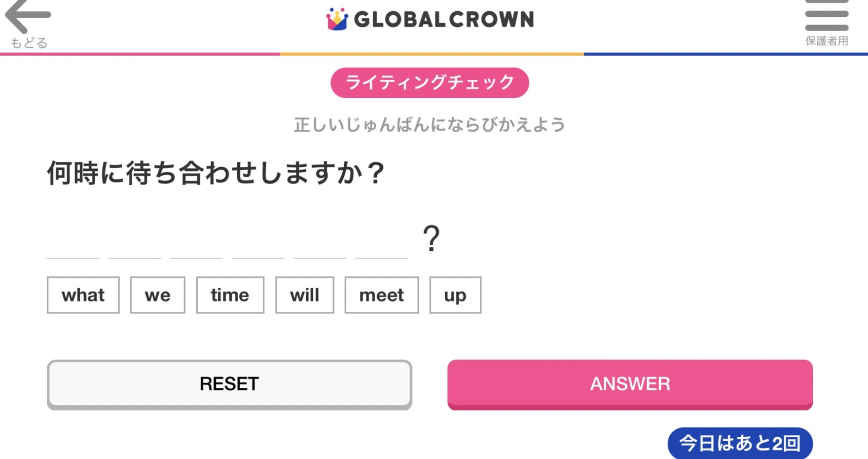The height and width of the screenshot is (459, 868).
Task: Click the 今日はあと2回 remaining badge
Action: 739,443
